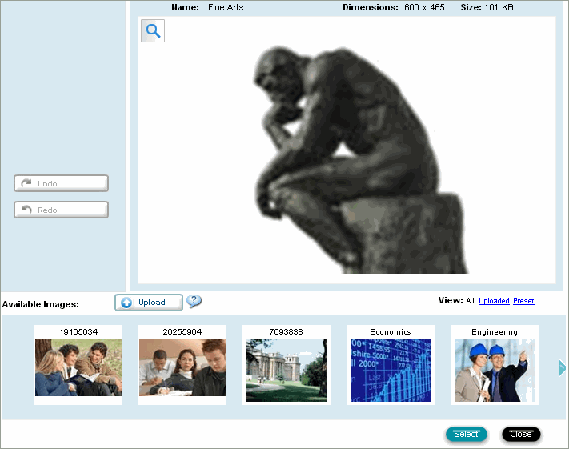Filter view by Preset images

524,301
